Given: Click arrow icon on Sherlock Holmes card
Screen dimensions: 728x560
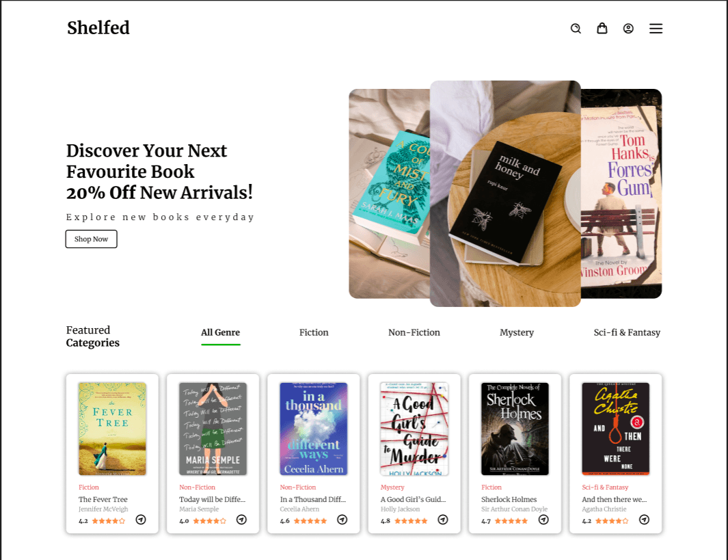Looking at the screenshot, I should 543,520.
